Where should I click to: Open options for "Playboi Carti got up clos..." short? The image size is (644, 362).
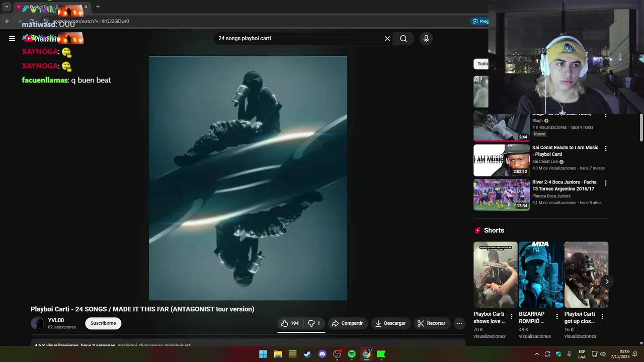[x=602, y=317]
